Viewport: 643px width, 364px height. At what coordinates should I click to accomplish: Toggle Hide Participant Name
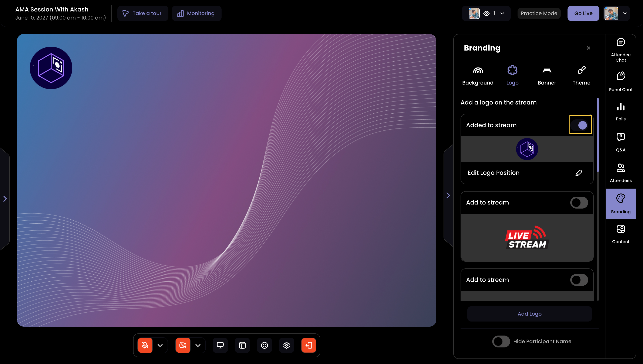tap(501, 341)
